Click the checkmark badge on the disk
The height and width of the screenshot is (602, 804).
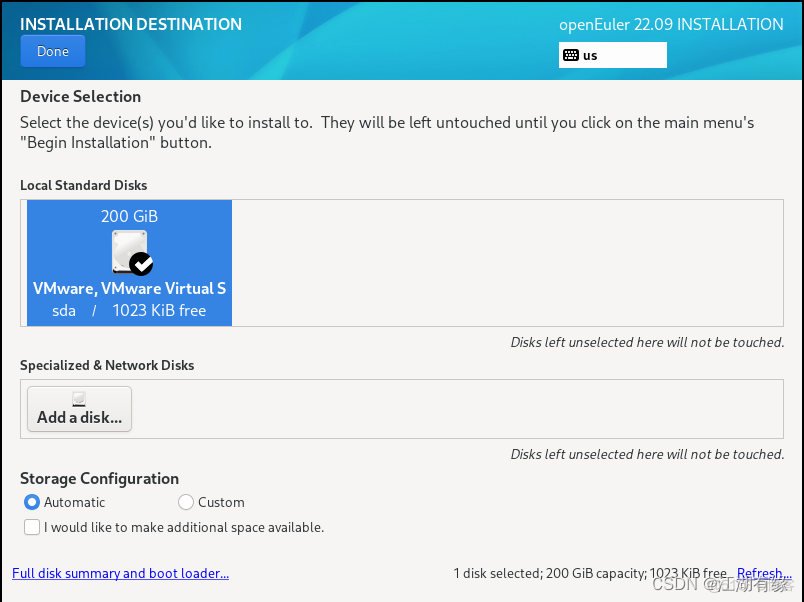[142, 264]
